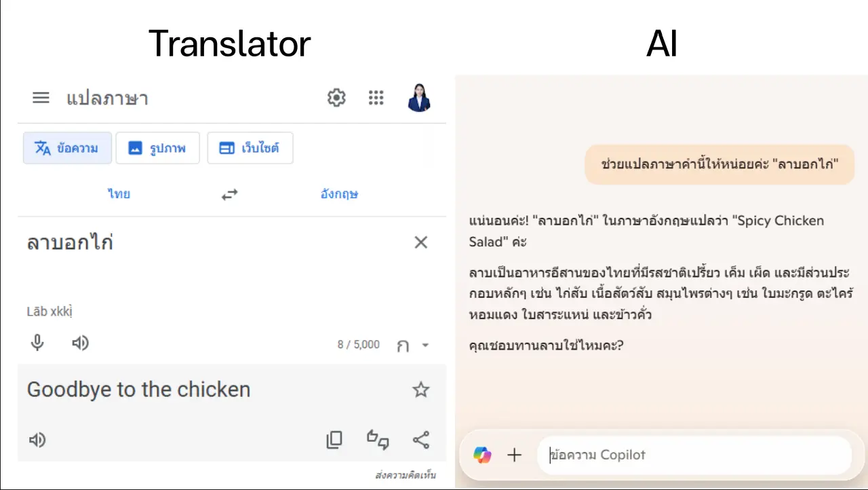Screen dimensions: 868x490
Task: Open the hamburger main menu
Action: 41,98
